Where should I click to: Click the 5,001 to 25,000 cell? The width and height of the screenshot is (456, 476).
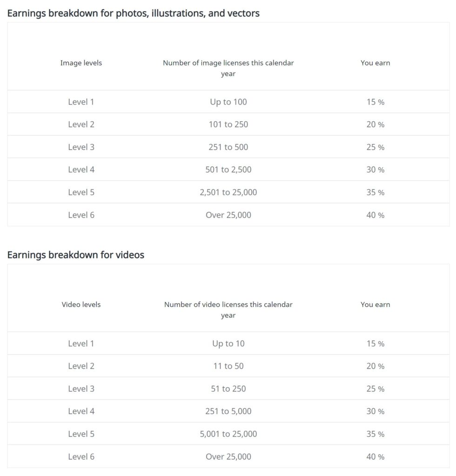coord(228,434)
